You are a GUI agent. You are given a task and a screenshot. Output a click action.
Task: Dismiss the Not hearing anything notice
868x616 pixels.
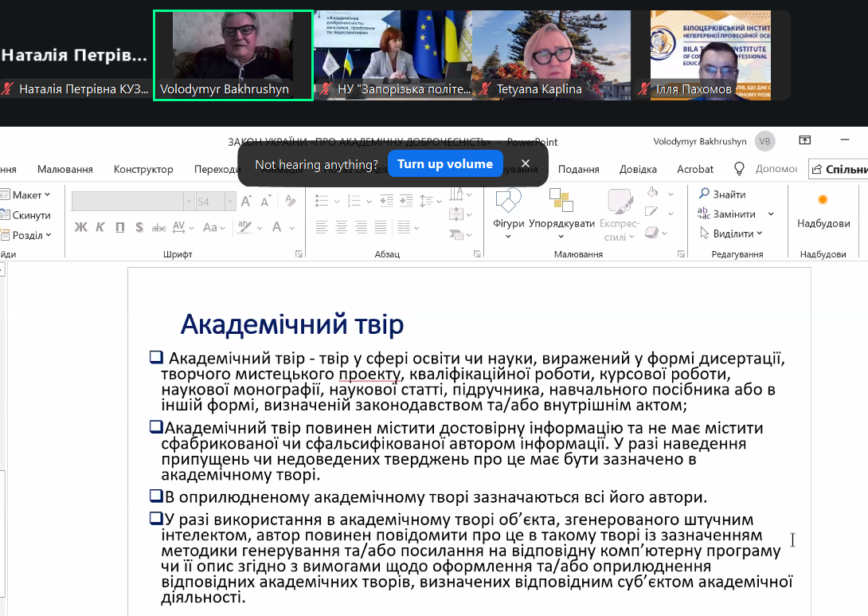tap(526, 163)
